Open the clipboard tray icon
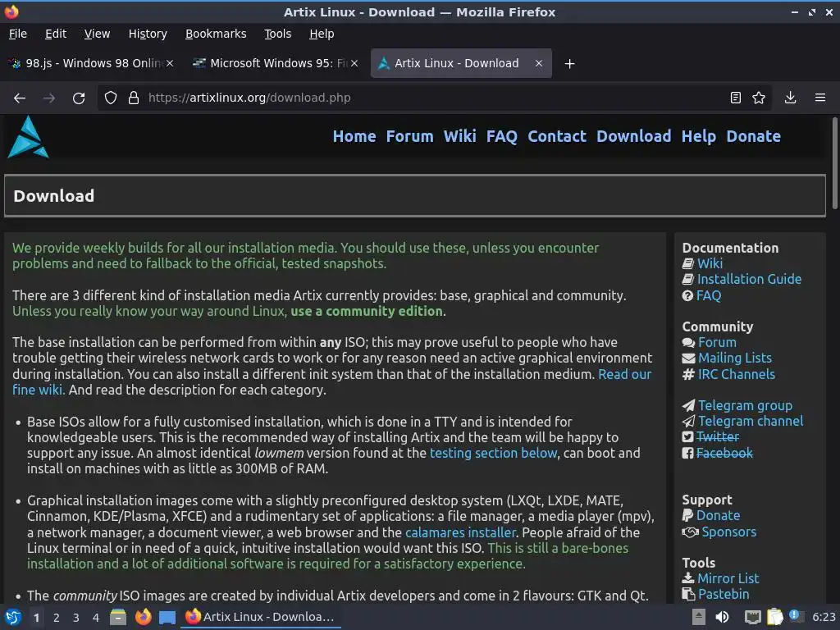This screenshot has width=840, height=630. click(774, 617)
